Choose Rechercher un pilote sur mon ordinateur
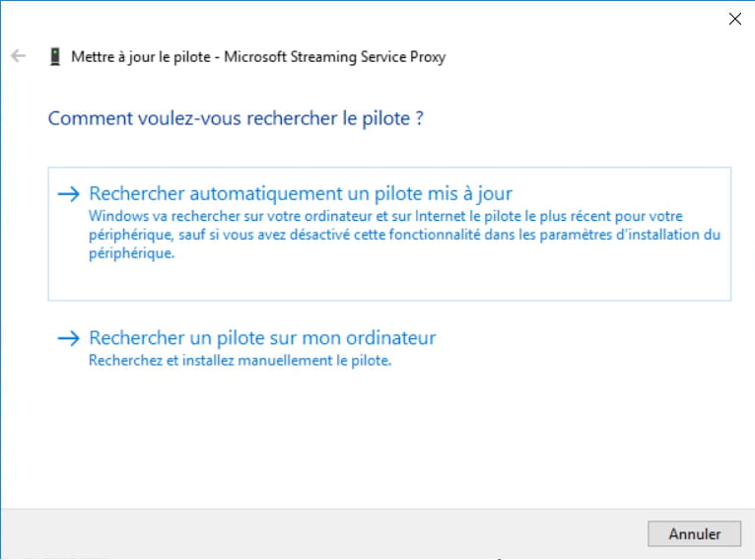755x560 pixels. coord(262,338)
